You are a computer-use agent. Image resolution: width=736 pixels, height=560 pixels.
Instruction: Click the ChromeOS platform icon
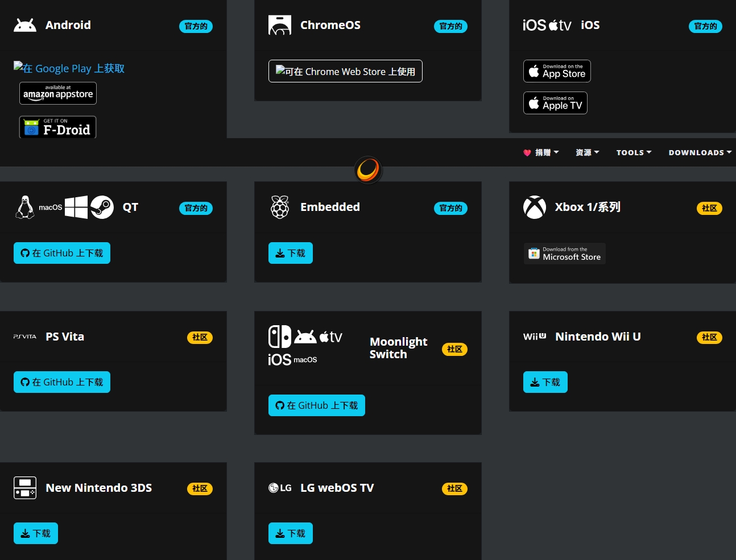[279, 25]
